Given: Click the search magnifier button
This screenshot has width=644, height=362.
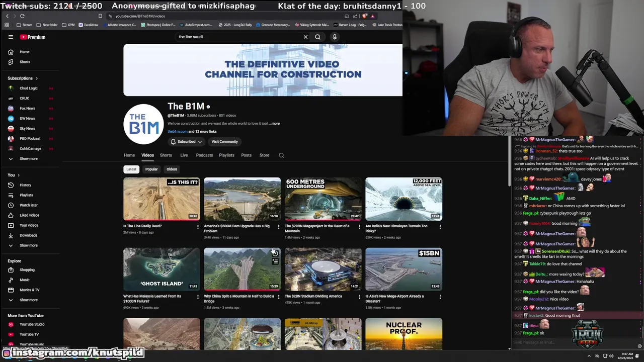Looking at the screenshot, I should click(317, 37).
